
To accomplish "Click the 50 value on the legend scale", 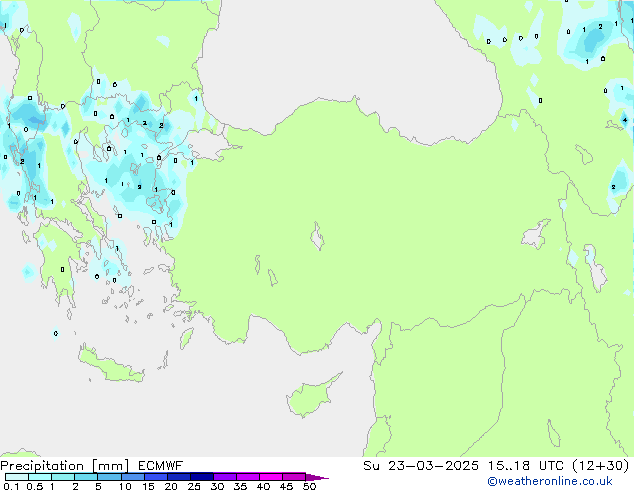I will [x=309, y=487].
